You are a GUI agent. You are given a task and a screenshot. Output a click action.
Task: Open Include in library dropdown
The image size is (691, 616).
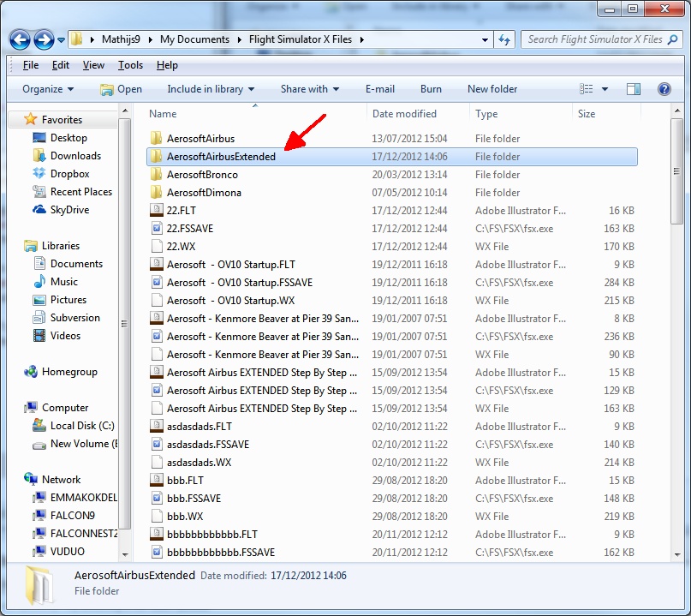click(211, 89)
